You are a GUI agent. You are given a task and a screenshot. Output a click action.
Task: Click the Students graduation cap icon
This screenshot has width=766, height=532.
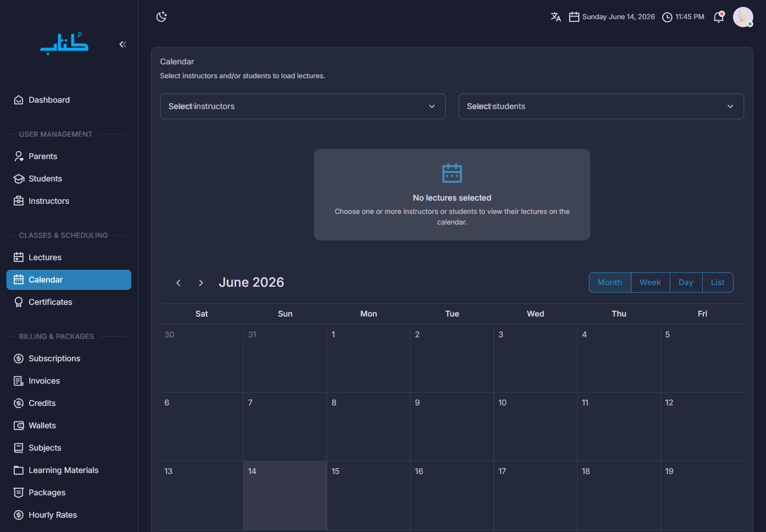pyautogui.click(x=19, y=179)
